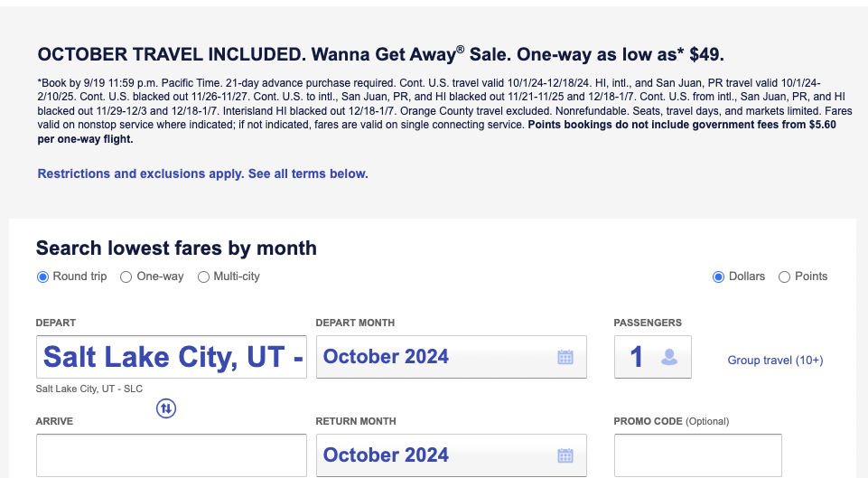Select the Round trip option
Screen dimensions: 868x478
coord(42,276)
